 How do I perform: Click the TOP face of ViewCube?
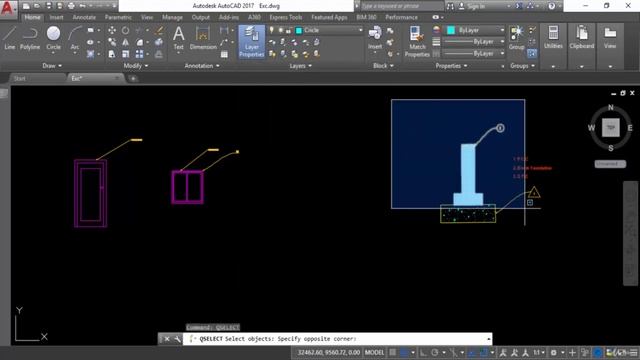611,128
